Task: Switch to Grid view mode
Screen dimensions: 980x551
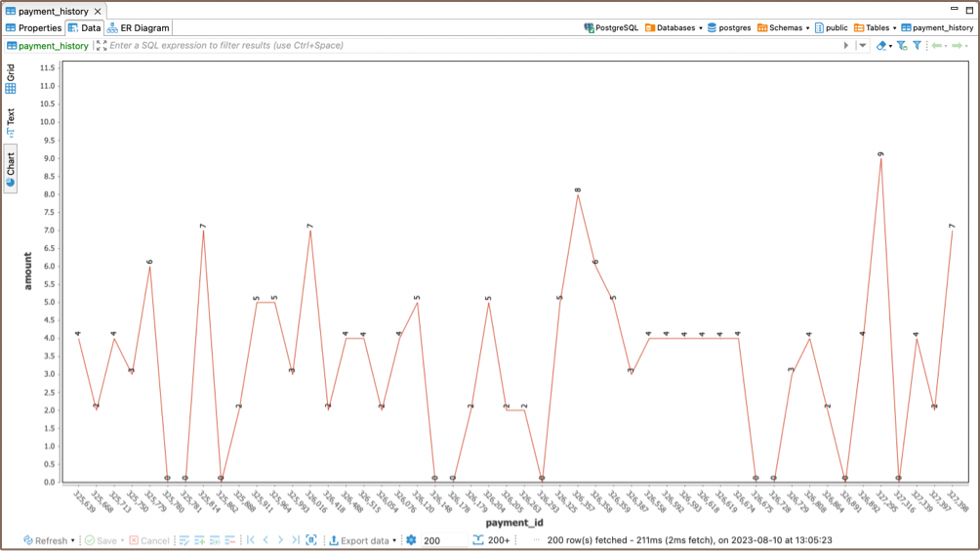Action: point(11,79)
